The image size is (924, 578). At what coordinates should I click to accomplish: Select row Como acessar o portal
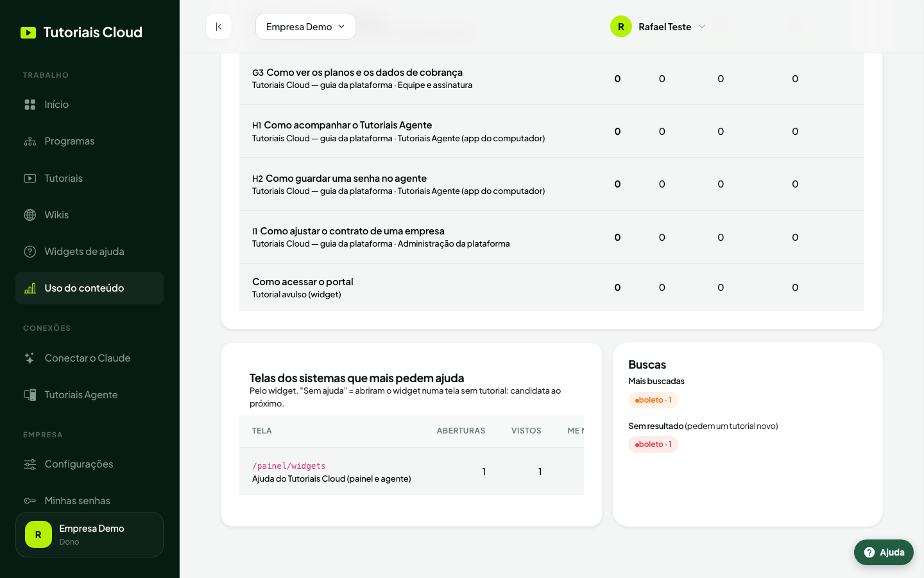(552, 288)
